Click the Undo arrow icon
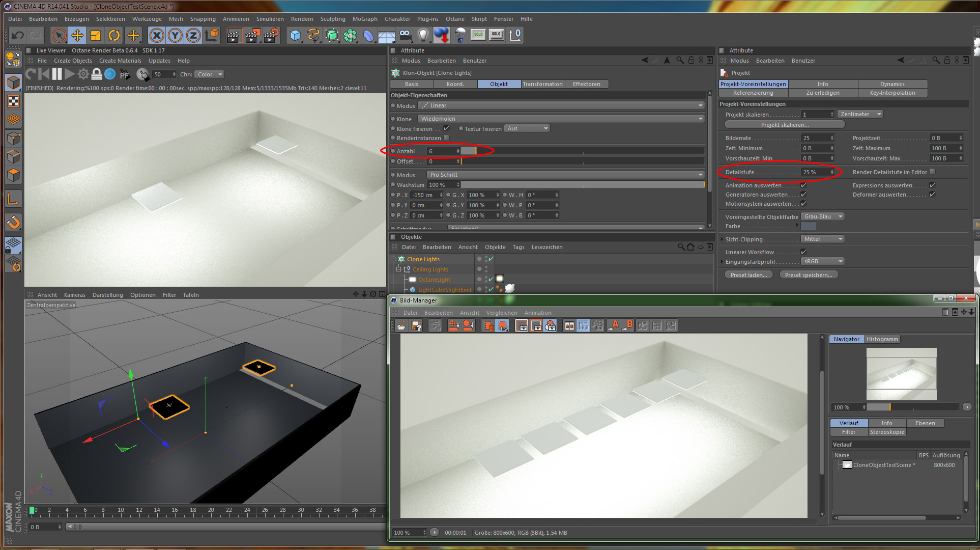The image size is (980, 550). click(x=17, y=35)
